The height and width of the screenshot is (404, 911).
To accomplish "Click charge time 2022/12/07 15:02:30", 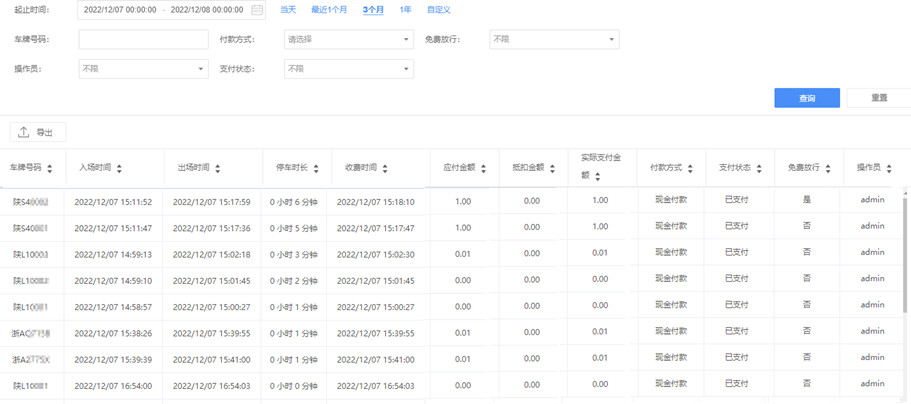I will (x=376, y=254).
